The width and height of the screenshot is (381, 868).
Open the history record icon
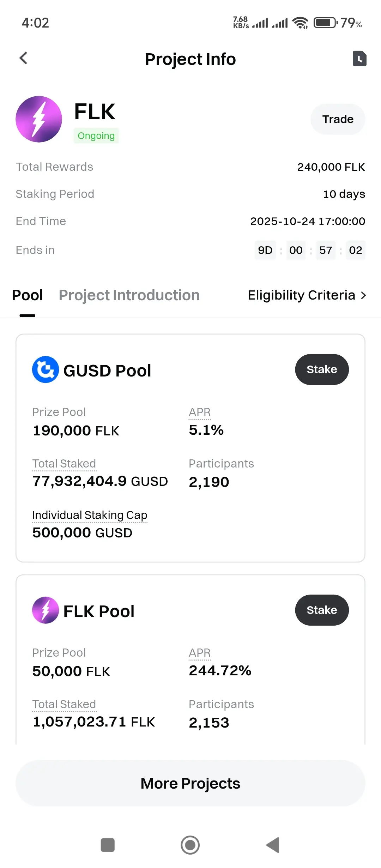359,59
